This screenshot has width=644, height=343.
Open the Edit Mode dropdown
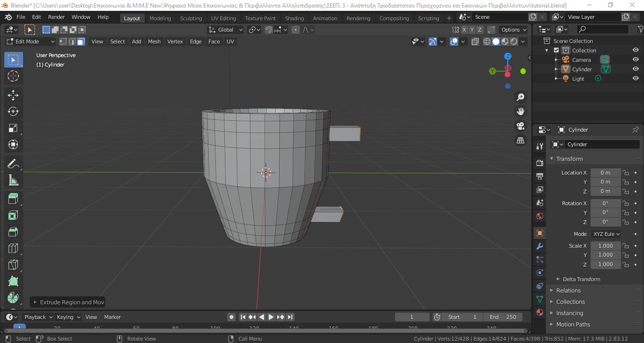coord(30,42)
